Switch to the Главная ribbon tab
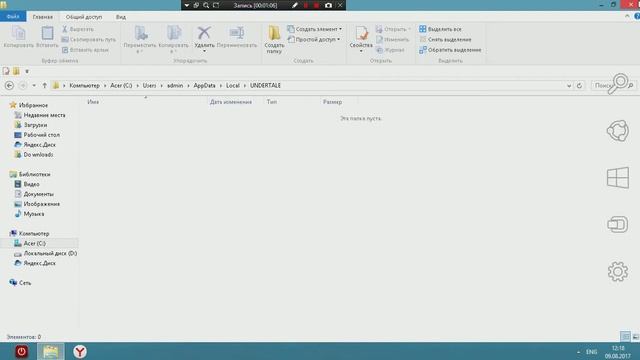The height and width of the screenshot is (360, 640). [43, 17]
